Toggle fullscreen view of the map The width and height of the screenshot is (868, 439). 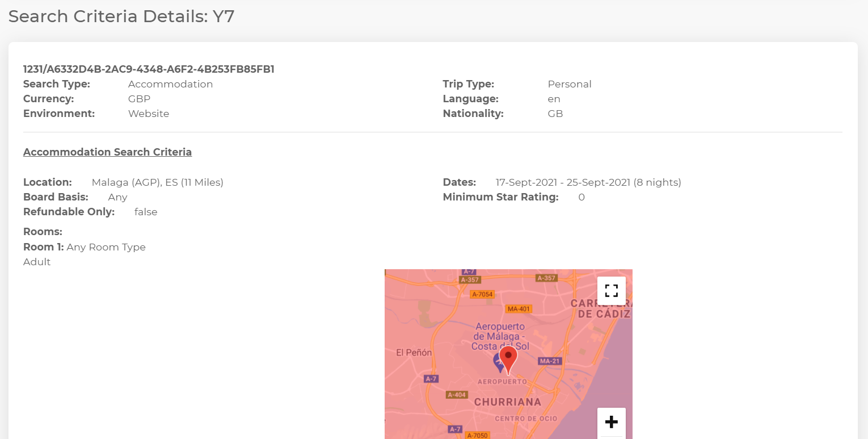[611, 291]
